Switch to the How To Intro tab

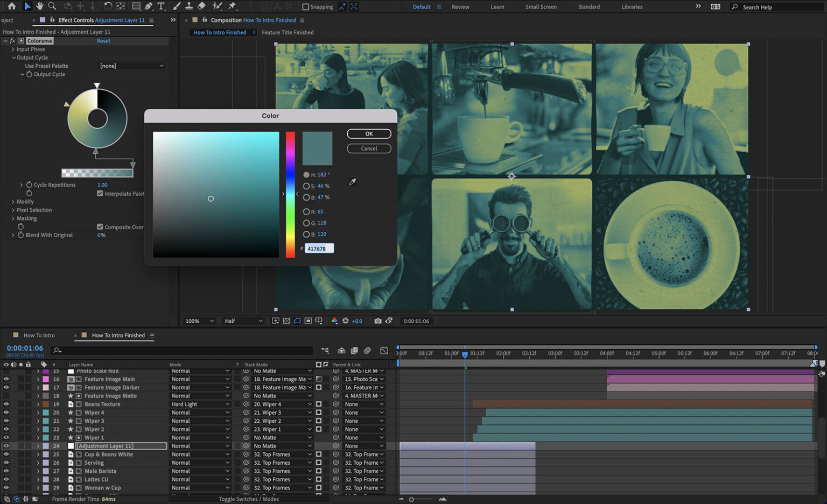[39, 335]
